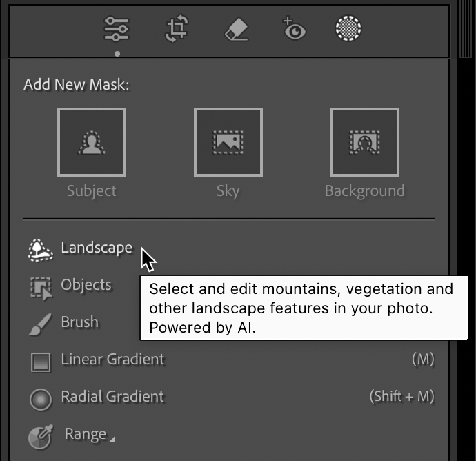
Task: Add a Subject mask
Action: pyautogui.click(x=92, y=142)
